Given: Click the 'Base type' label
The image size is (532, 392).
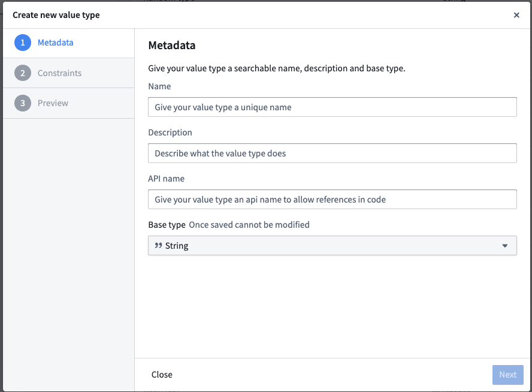Looking at the screenshot, I should click(x=167, y=225).
